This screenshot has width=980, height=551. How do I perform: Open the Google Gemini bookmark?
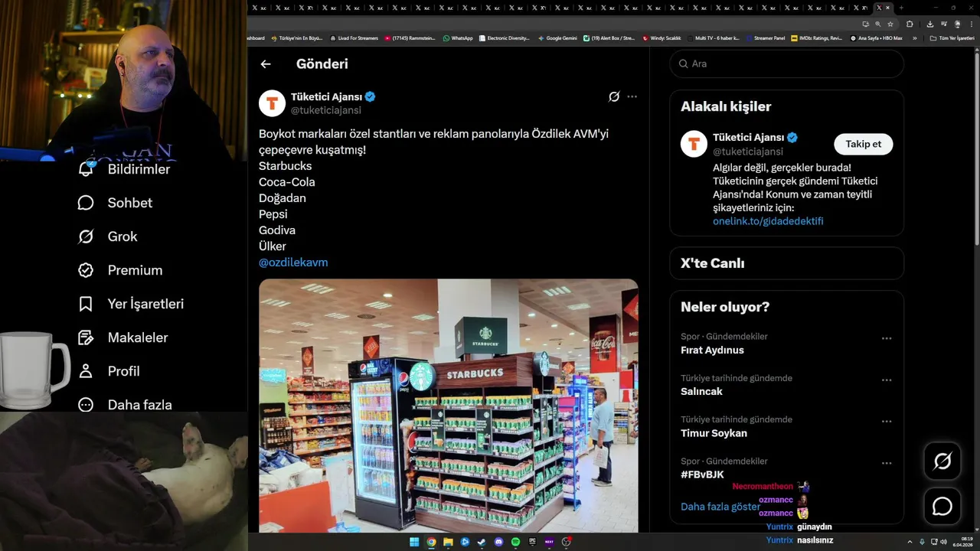557,37
